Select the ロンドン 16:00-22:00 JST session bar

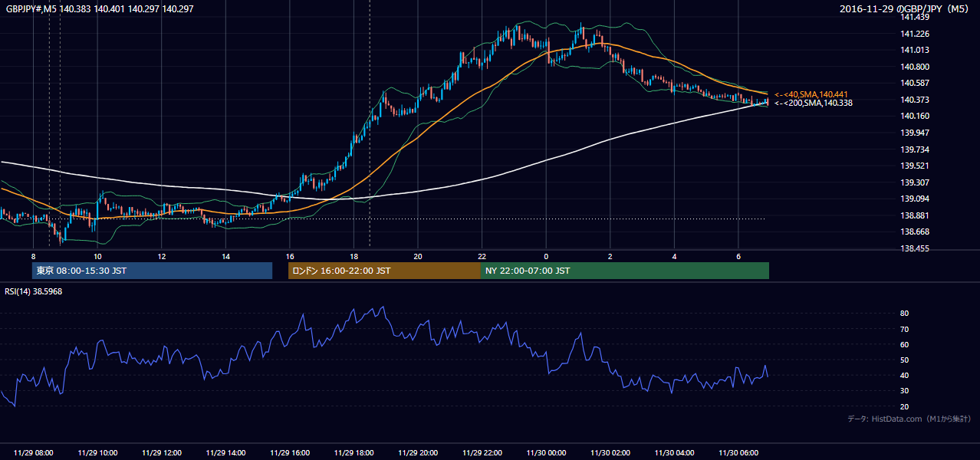384,271
